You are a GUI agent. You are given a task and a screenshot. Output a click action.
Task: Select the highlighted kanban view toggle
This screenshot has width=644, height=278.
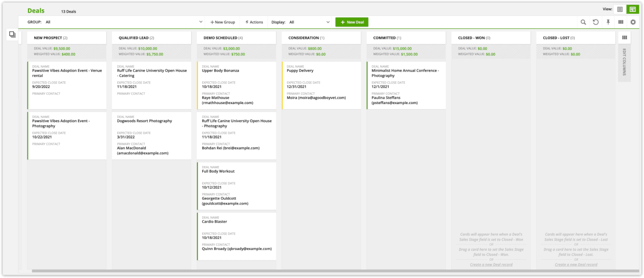pyautogui.click(x=633, y=9)
